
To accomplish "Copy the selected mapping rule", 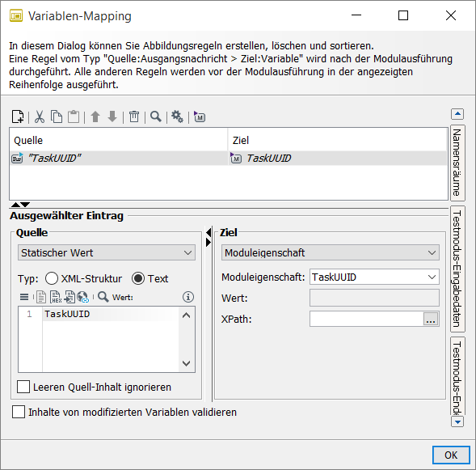I will tap(57, 116).
